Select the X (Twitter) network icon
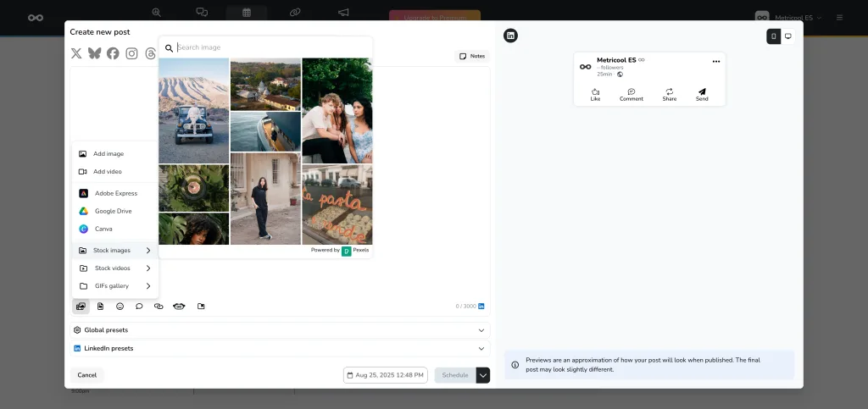Screen dimensions: 868x409 click(76, 53)
